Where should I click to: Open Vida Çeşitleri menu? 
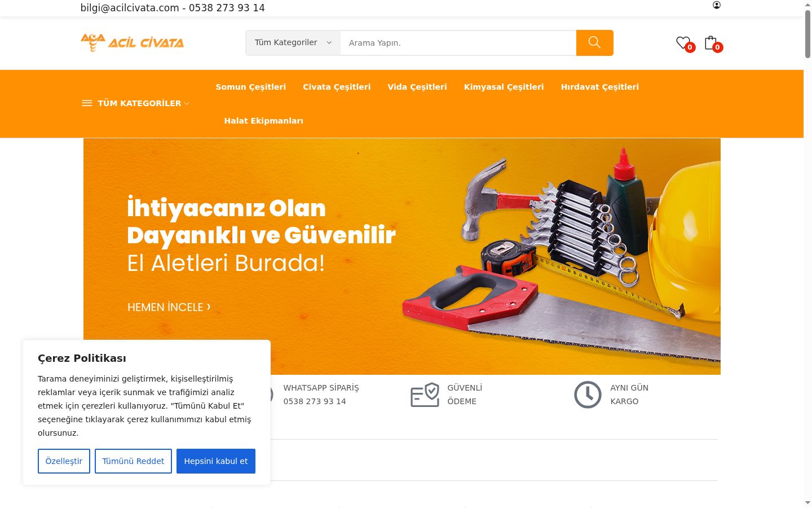click(x=417, y=87)
